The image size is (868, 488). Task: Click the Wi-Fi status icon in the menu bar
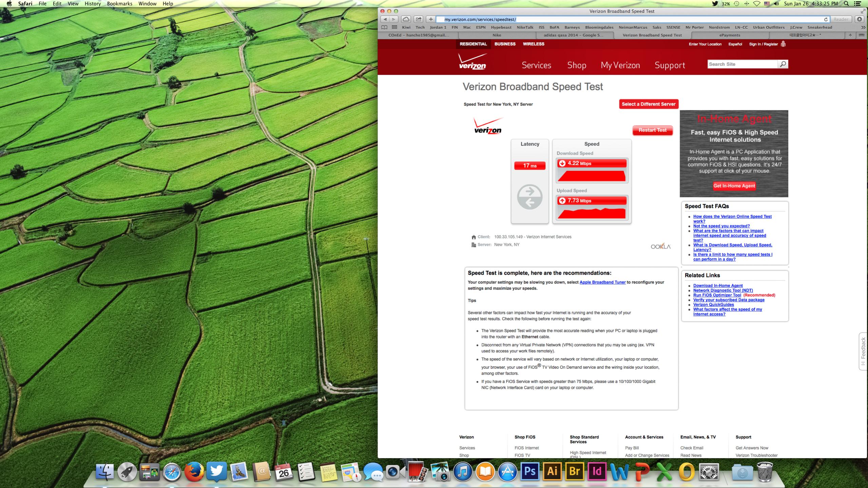[757, 4]
